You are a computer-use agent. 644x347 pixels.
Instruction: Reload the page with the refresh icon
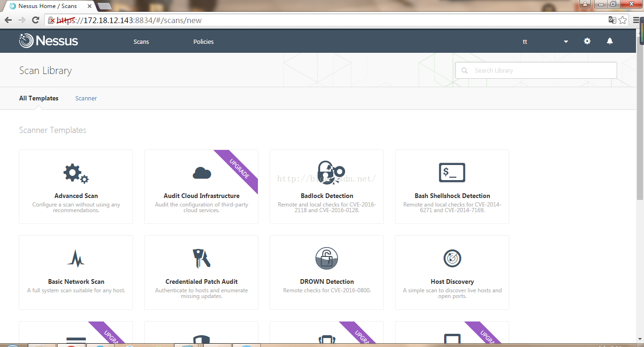click(x=35, y=20)
